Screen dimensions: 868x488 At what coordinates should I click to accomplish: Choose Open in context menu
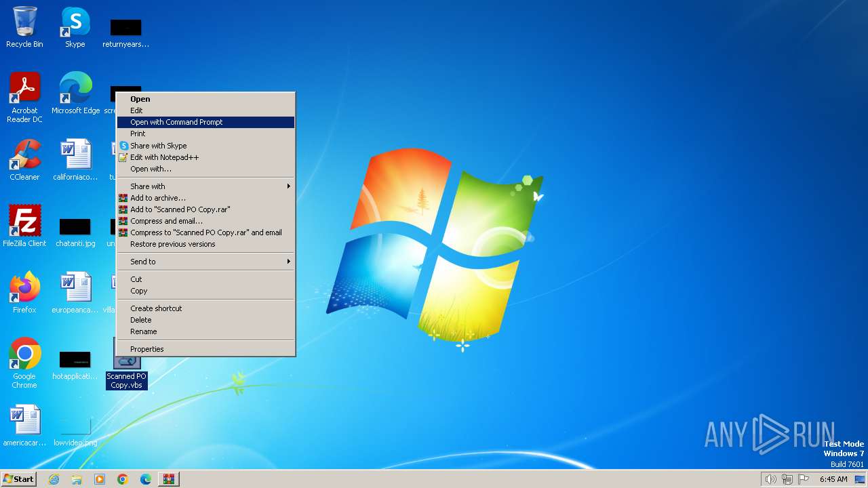pos(205,99)
